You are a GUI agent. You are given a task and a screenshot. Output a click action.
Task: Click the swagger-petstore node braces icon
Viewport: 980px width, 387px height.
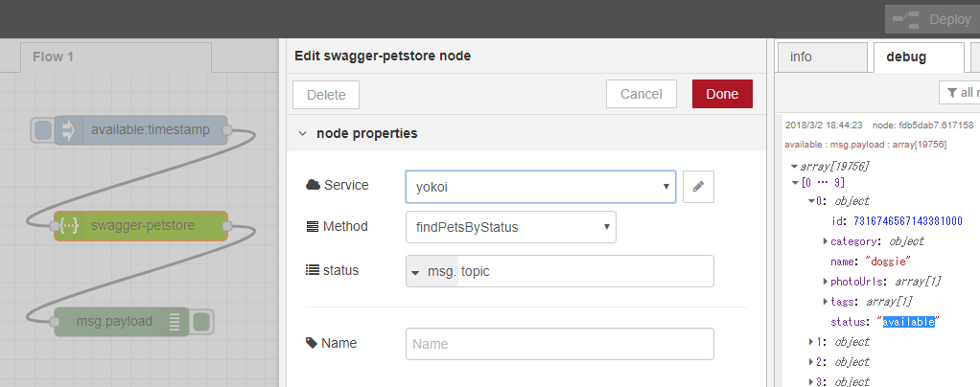coord(68,226)
